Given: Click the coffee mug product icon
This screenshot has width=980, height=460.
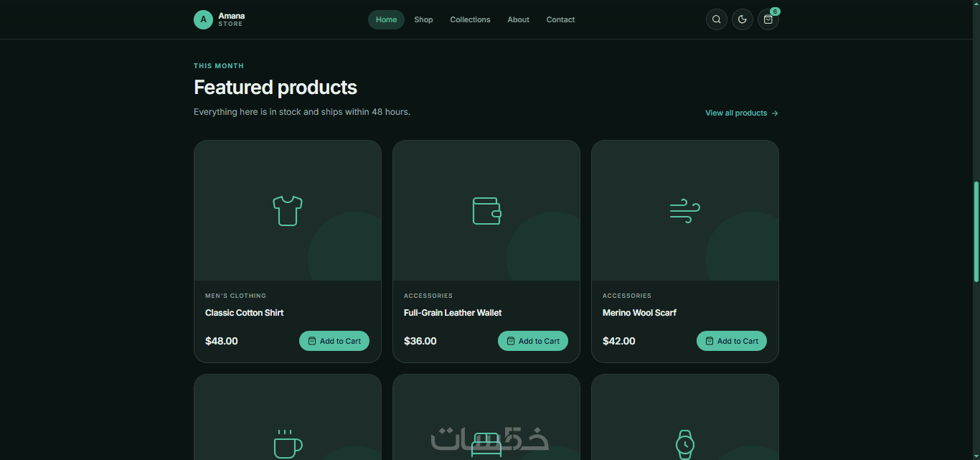Looking at the screenshot, I should pos(288,444).
